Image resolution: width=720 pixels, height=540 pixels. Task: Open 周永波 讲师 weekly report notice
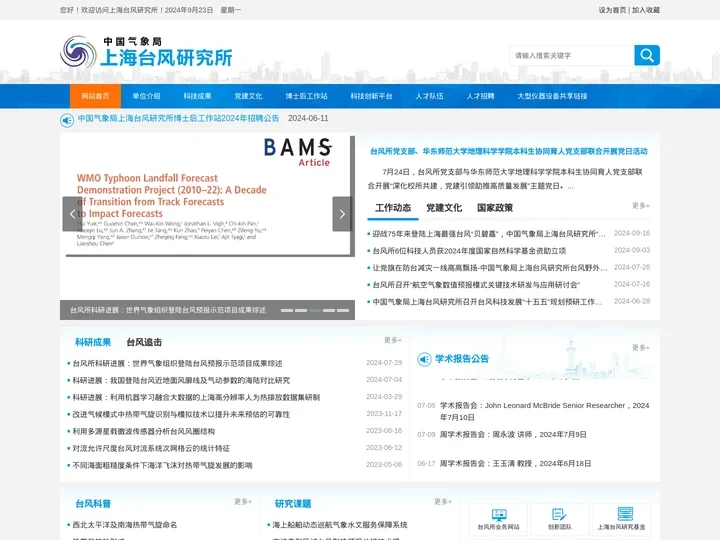point(513,434)
